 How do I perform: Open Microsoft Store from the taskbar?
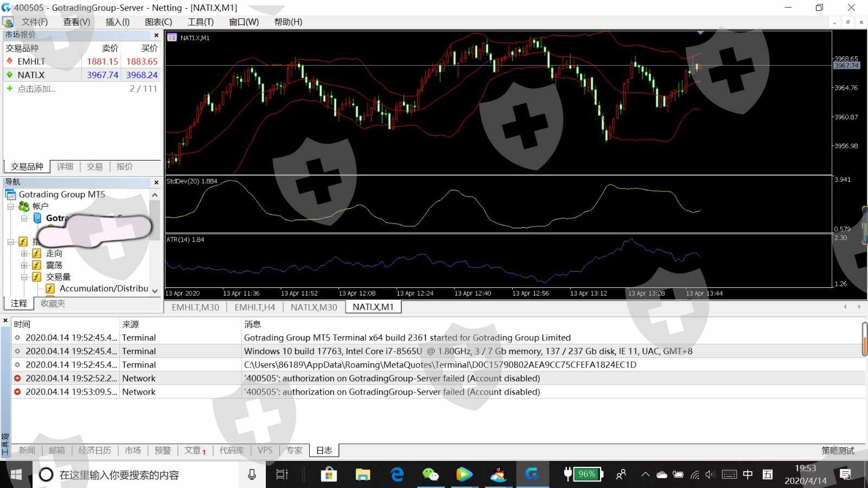coord(328,474)
